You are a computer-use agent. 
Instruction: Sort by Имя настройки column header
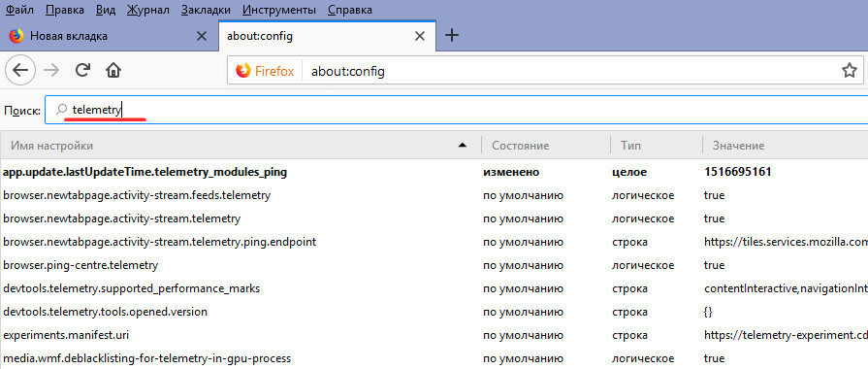(241, 146)
